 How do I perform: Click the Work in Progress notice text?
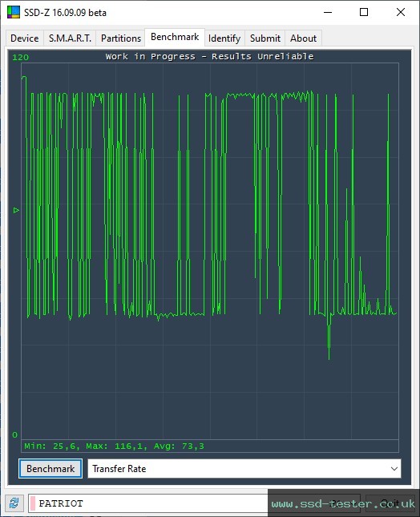tap(209, 56)
